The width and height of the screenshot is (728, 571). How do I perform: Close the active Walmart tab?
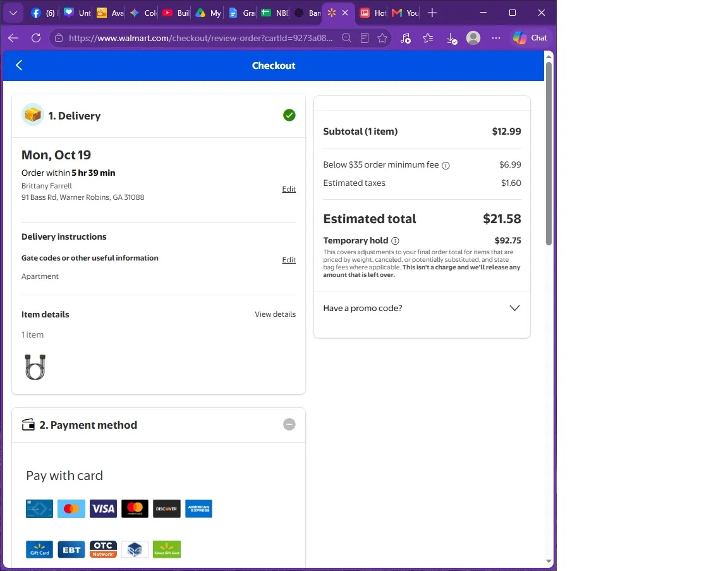[345, 13]
